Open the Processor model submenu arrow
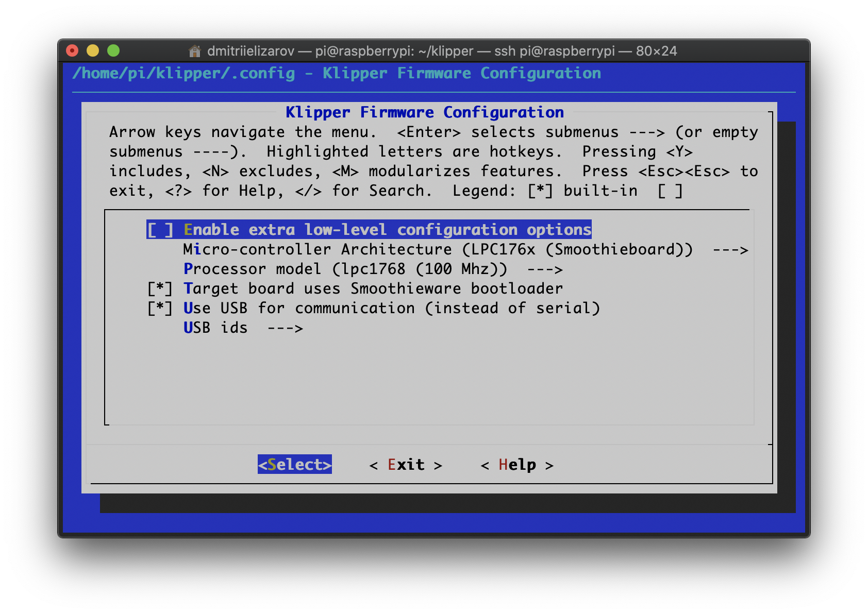Screen dimensions: 868x614 tap(545, 269)
